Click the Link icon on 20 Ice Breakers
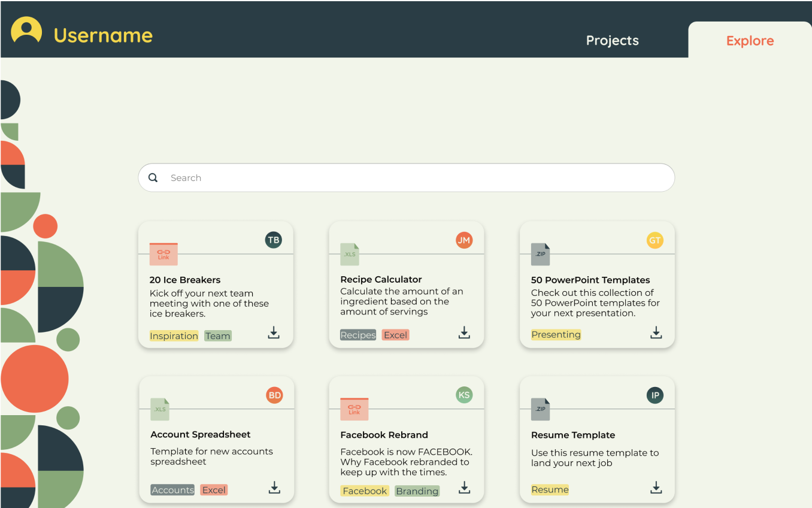Viewport: 812px width, 508px height. (163, 254)
